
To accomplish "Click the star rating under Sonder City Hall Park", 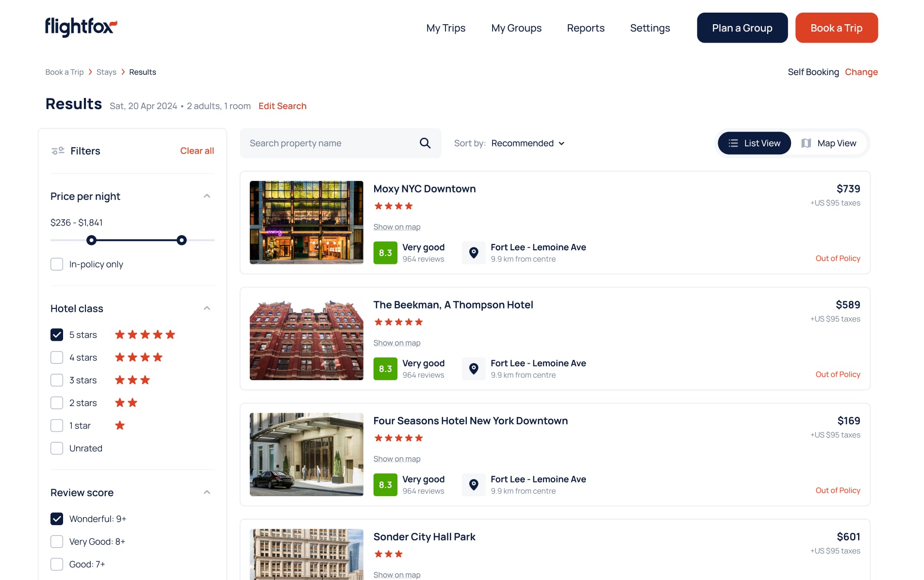I will [x=388, y=554].
